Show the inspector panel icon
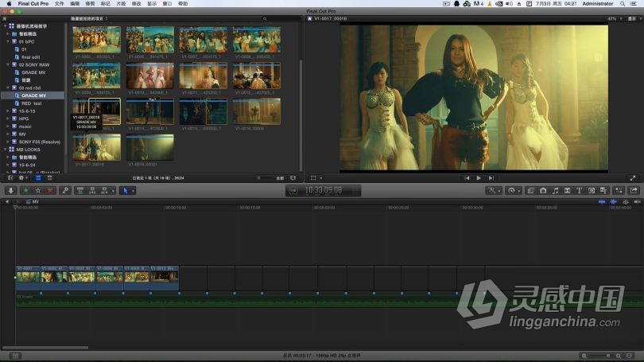This screenshot has height=362, width=644. coord(619,191)
